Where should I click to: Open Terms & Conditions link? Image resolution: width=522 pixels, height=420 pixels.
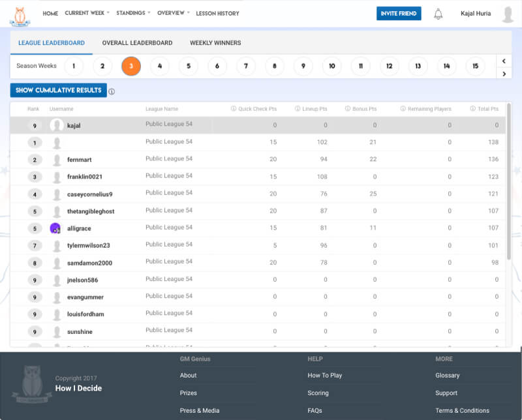(462, 410)
